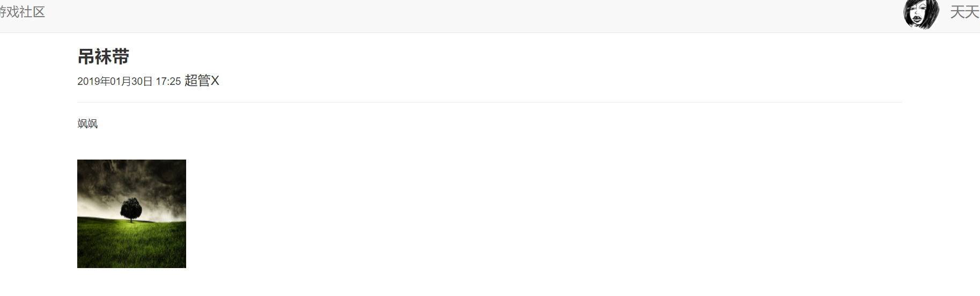Screen dimensions: 980x296
Task: Click the post title 吊袜带
Action: point(104,56)
